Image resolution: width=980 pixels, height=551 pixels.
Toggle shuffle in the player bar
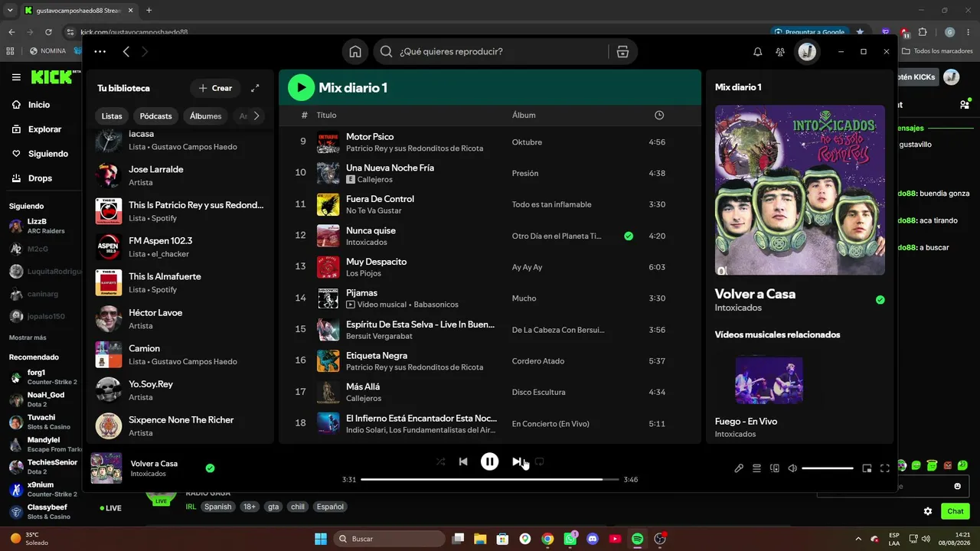(x=440, y=461)
